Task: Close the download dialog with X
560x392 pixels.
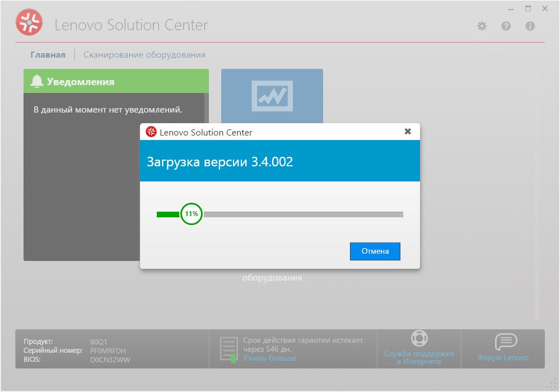Action: pyautogui.click(x=408, y=132)
